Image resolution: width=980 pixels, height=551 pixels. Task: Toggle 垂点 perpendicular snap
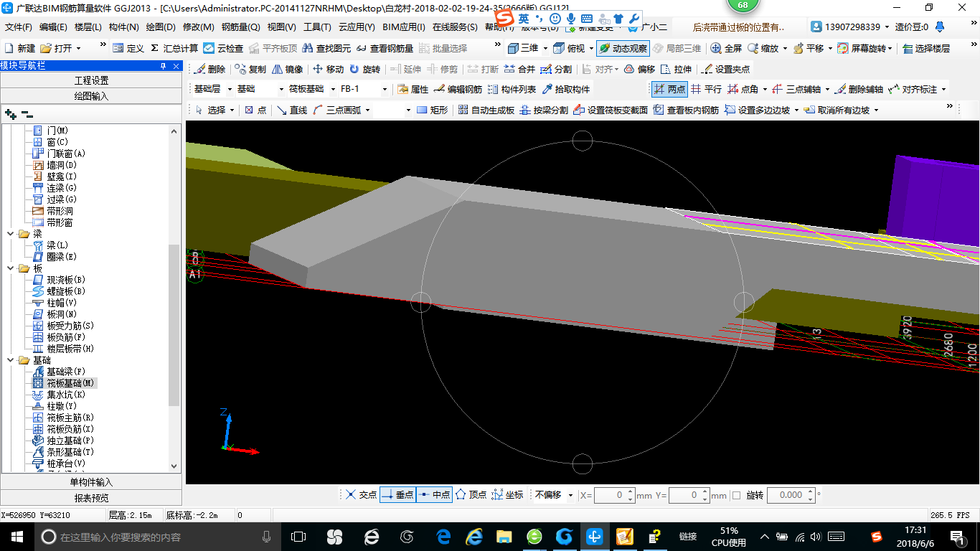click(398, 495)
